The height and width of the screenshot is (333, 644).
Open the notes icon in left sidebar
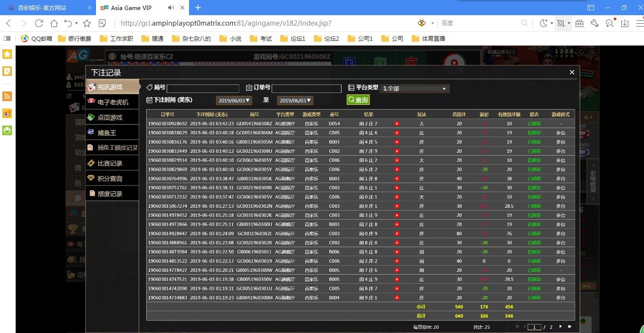pyautogui.click(x=7, y=71)
